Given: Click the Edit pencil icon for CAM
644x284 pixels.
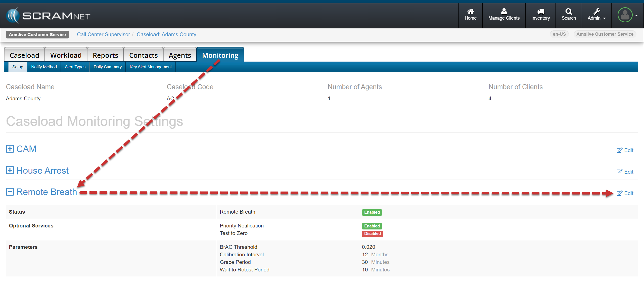Looking at the screenshot, I should [x=619, y=150].
